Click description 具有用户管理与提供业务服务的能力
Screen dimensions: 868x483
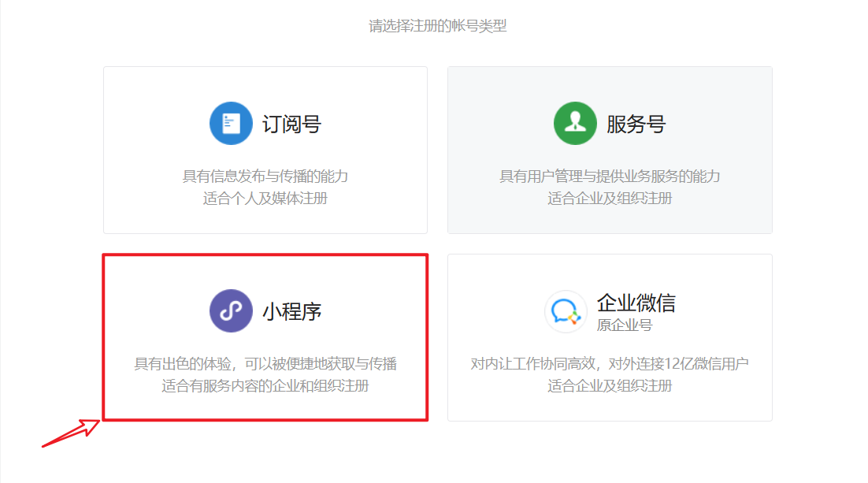coord(610,176)
